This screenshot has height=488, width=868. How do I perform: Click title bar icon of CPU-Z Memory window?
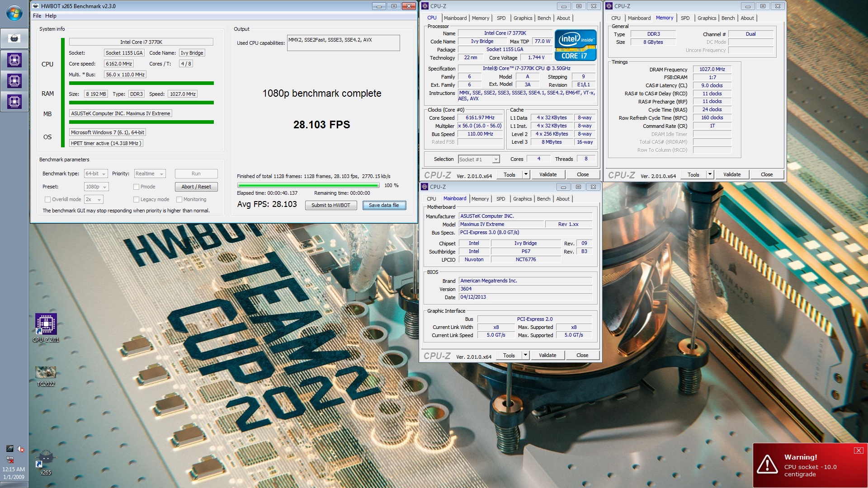coord(609,6)
